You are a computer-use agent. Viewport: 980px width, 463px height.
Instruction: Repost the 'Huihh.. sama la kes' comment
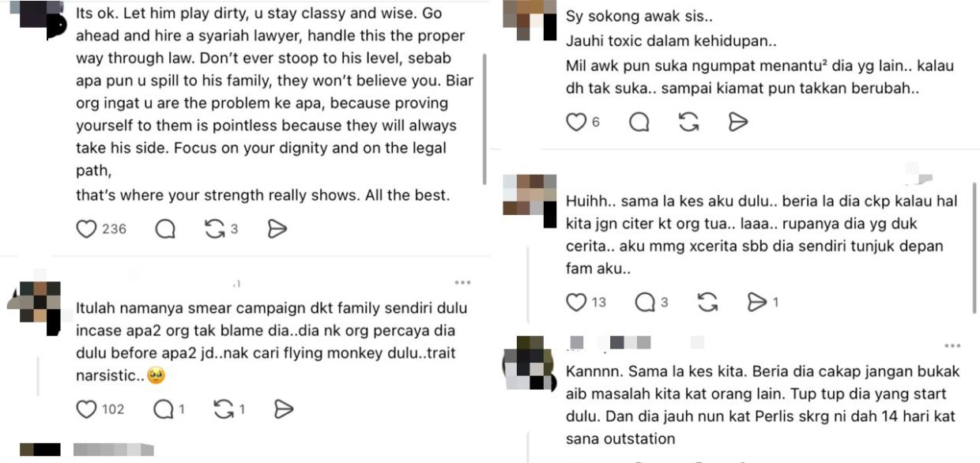(707, 302)
